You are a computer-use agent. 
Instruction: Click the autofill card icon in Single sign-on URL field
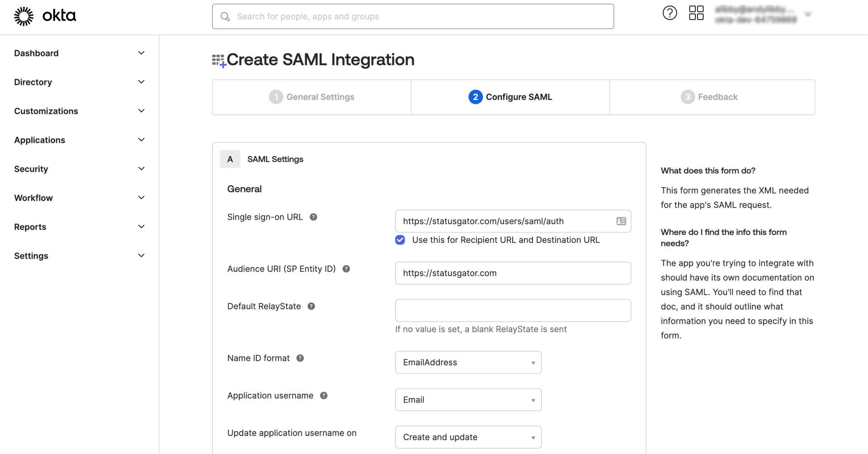tap(621, 221)
